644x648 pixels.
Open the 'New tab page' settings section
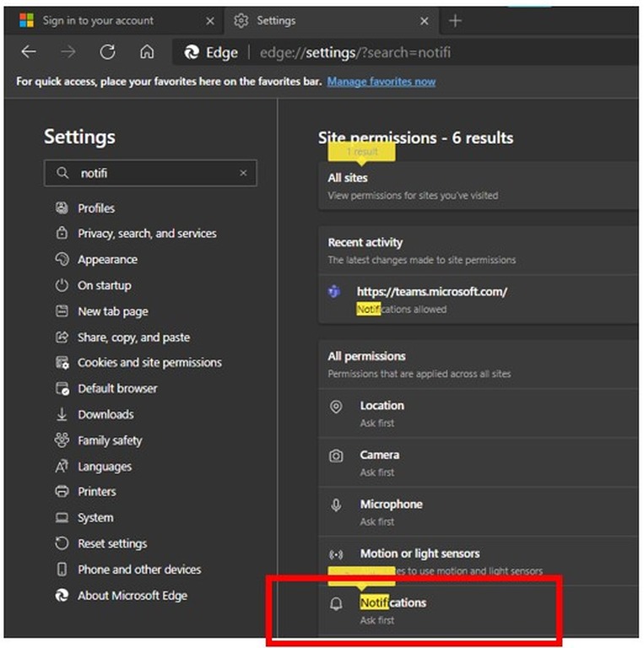tap(113, 311)
